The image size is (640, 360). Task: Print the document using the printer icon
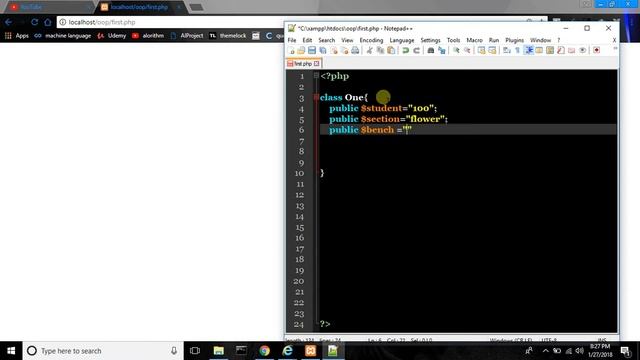(x=355, y=50)
